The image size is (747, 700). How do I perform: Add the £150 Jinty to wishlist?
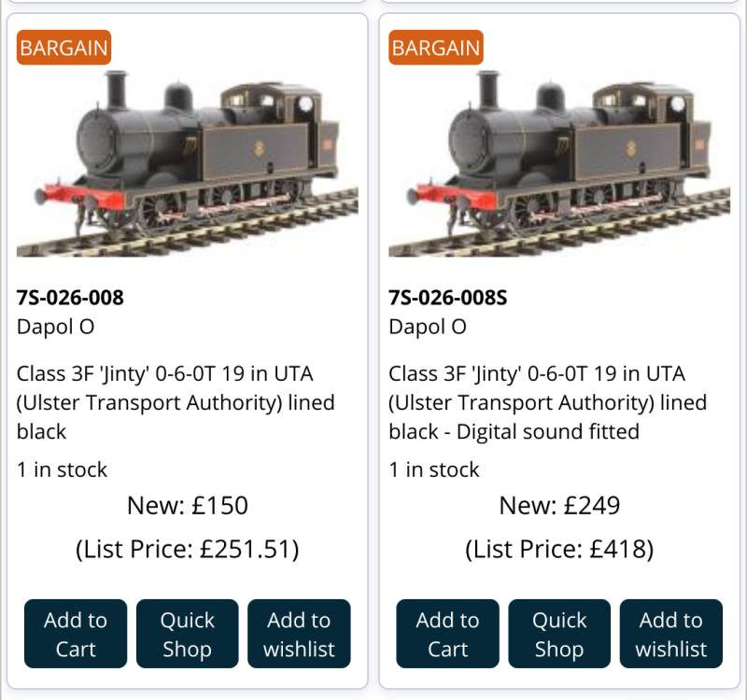coord(299,634)
